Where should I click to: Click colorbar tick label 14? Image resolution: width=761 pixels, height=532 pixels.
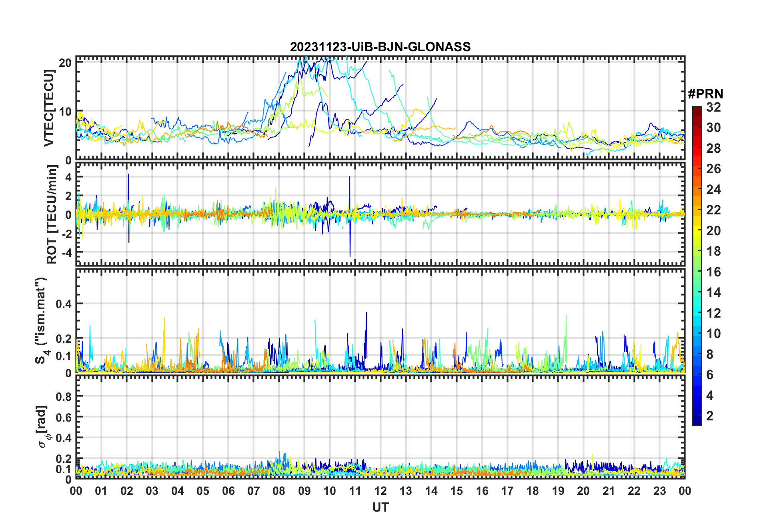click(713, 292)
